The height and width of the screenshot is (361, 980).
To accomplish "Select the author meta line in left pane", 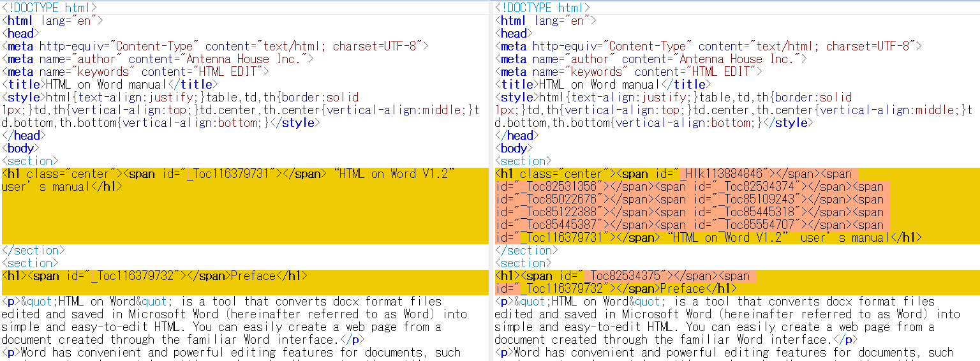I will point(158,59).
